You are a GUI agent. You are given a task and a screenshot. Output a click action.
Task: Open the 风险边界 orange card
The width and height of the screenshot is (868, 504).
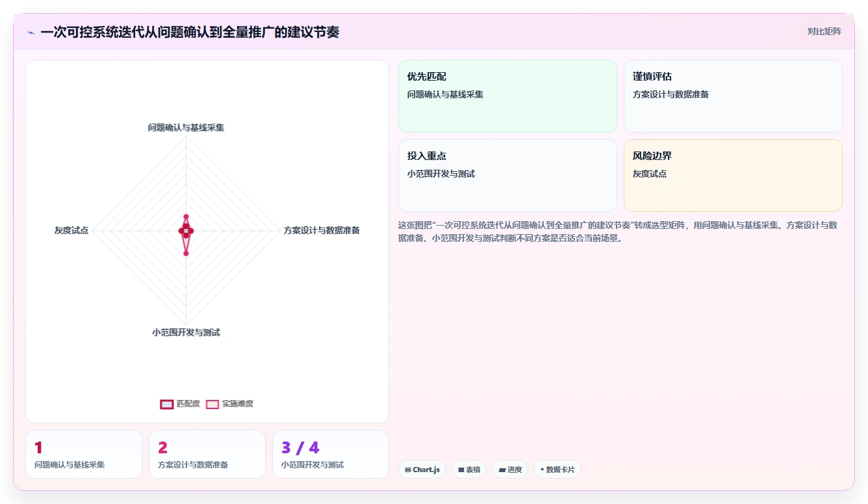[733, 176]
